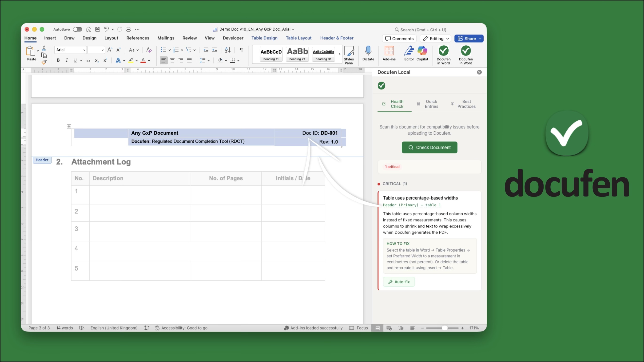Expand the styles gallery arrow
The height and width of the screenshot is (362, 644).
coord(339,54)
